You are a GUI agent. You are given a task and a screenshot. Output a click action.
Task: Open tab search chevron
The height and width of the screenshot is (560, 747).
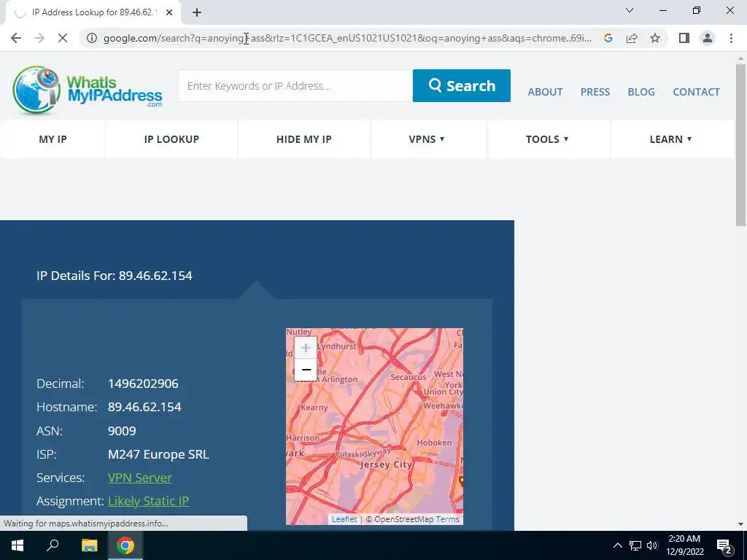pos(630,10)
